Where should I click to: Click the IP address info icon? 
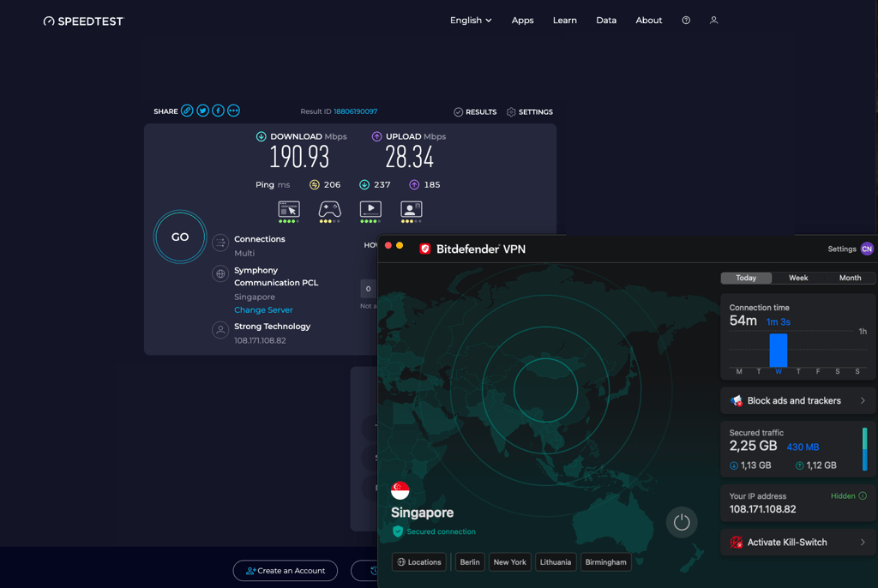863,495
